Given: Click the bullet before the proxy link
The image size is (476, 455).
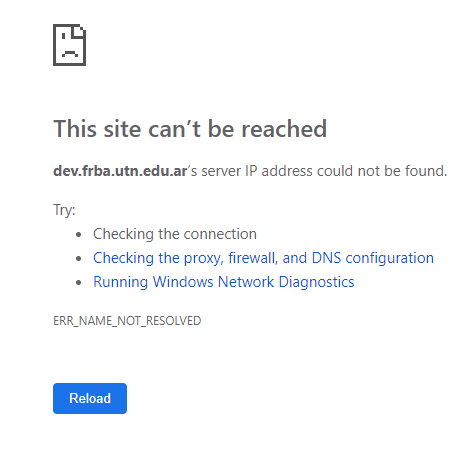Looking at the screenshot, I should [79, 259].
